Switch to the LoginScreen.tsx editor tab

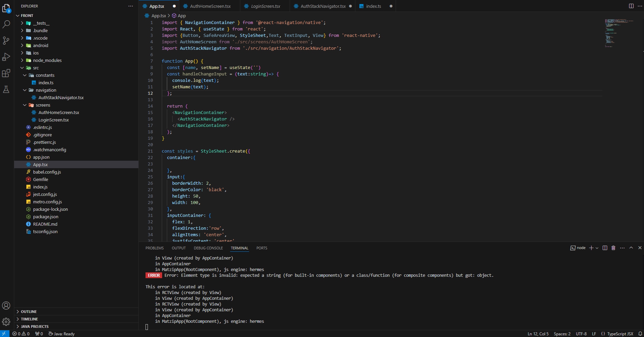click(265, 6)
